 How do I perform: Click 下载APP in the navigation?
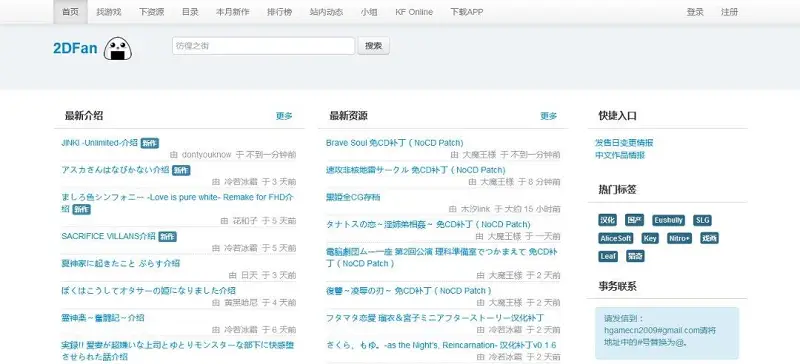(x=467, y=12)
